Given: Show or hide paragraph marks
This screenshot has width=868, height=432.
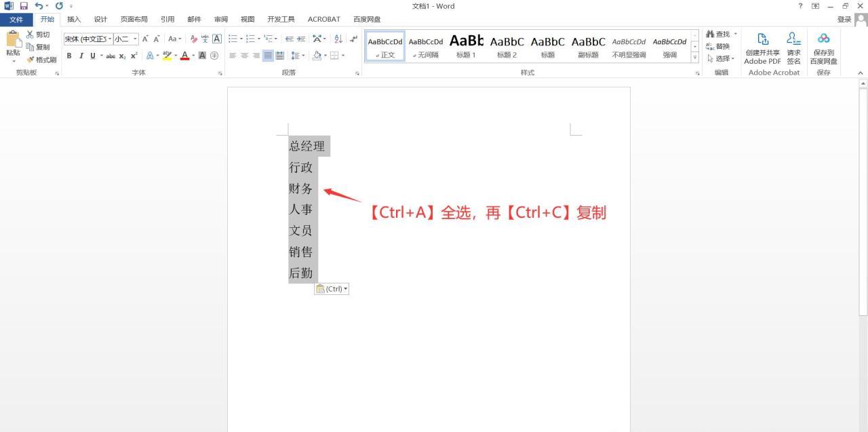Looking at the screenshot, I should click(x=353, y=39).
